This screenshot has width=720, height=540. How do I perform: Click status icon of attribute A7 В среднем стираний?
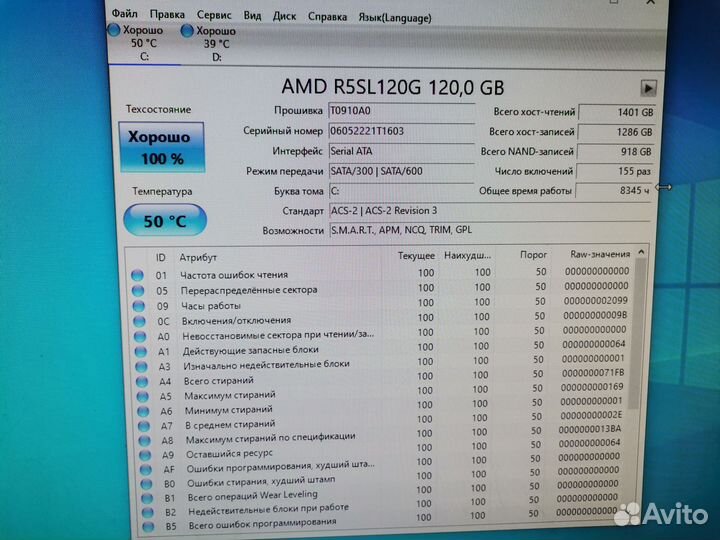(x=144, y=426)
